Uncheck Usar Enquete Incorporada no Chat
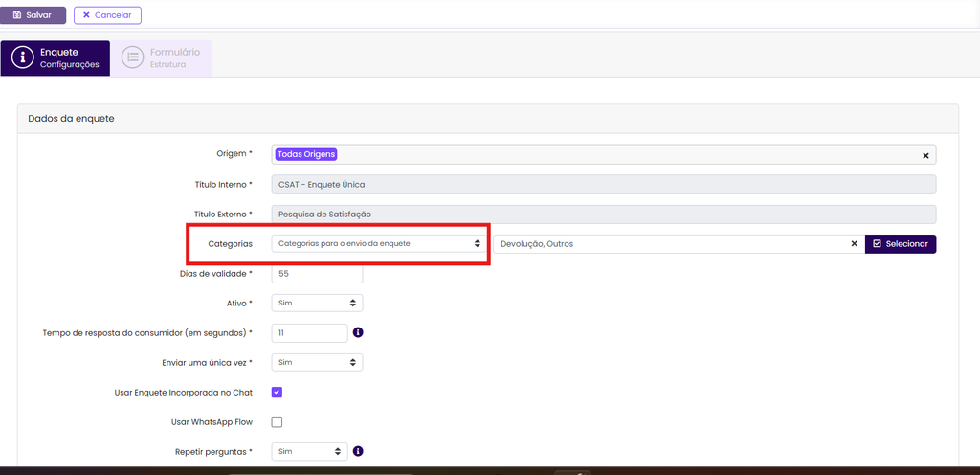The image size is (980, 475). click(277, 393)
